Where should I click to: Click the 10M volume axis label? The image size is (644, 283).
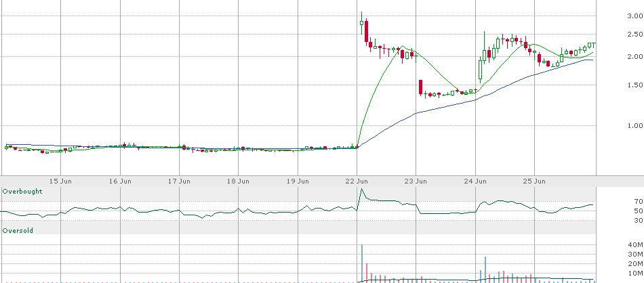click(x=637, y=274)
